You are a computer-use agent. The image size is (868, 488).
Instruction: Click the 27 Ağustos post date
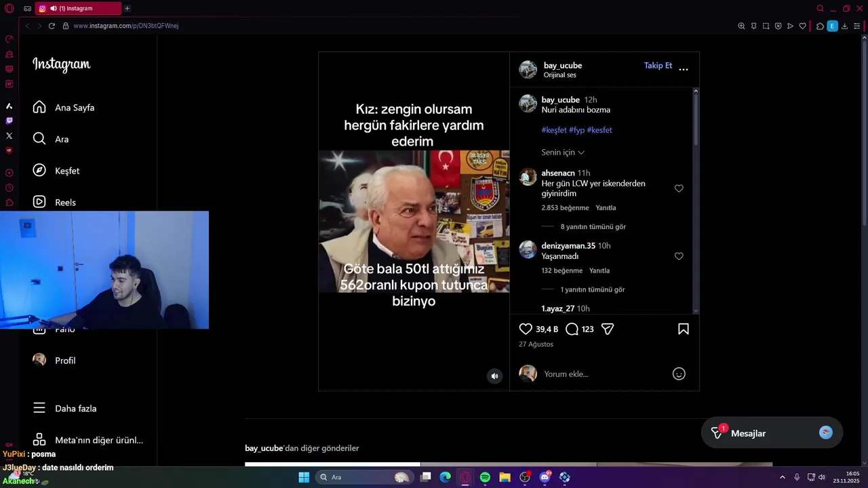(x=536, y=344)
